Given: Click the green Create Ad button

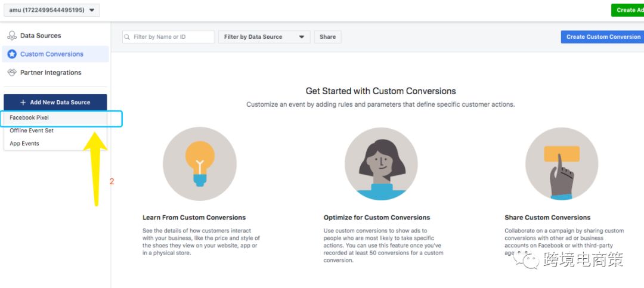Looking at the screenshot, I should tap(627, 10).
